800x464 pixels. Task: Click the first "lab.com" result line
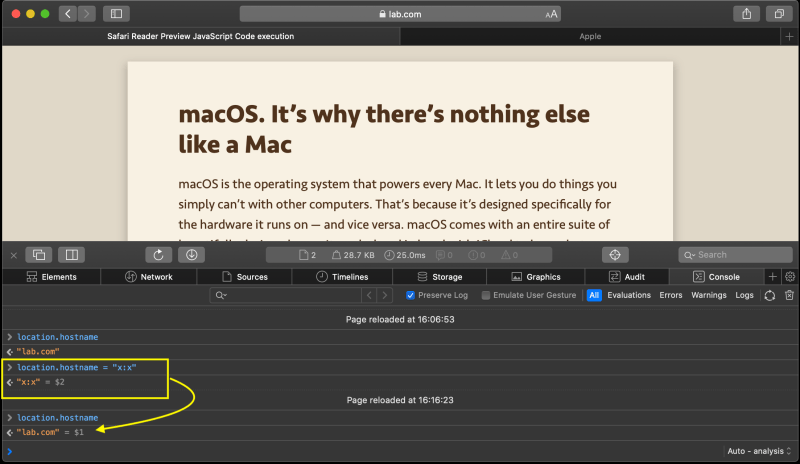tap(38, 351)
